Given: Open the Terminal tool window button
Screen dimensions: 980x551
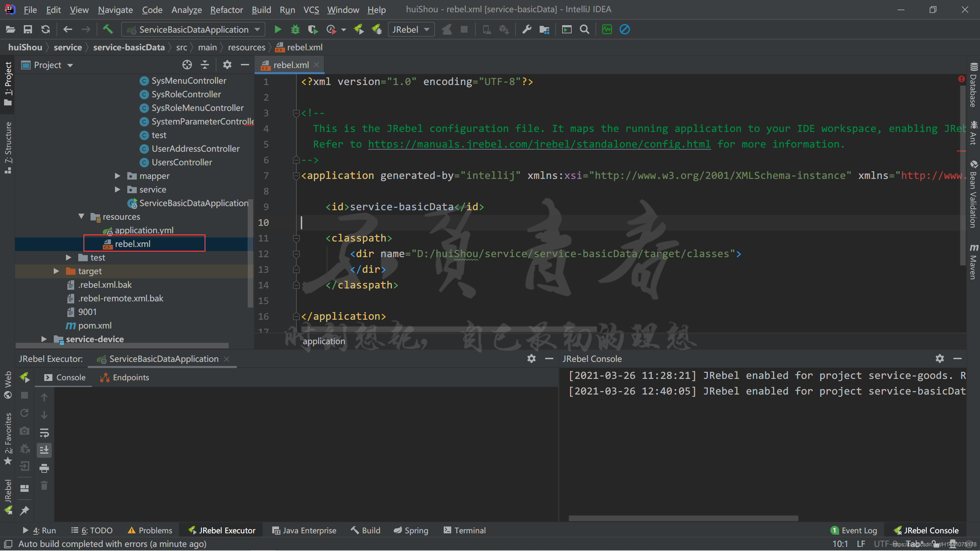Looking at the screenshot, I should (x=464, y=531).
